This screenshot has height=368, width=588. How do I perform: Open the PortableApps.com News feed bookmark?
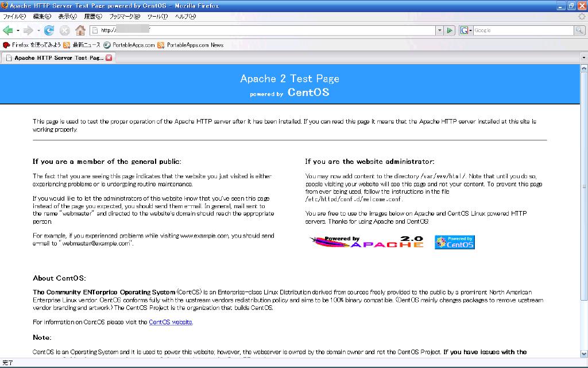(191, 45)
